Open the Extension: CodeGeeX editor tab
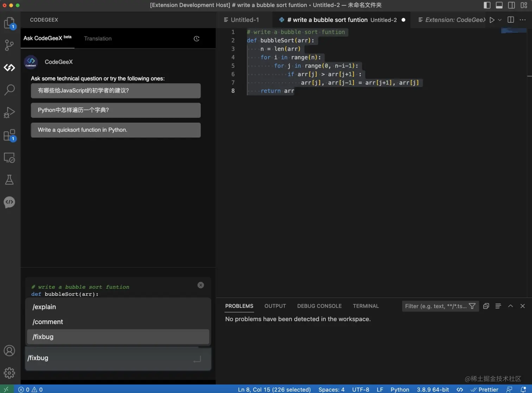 point(452,20)
